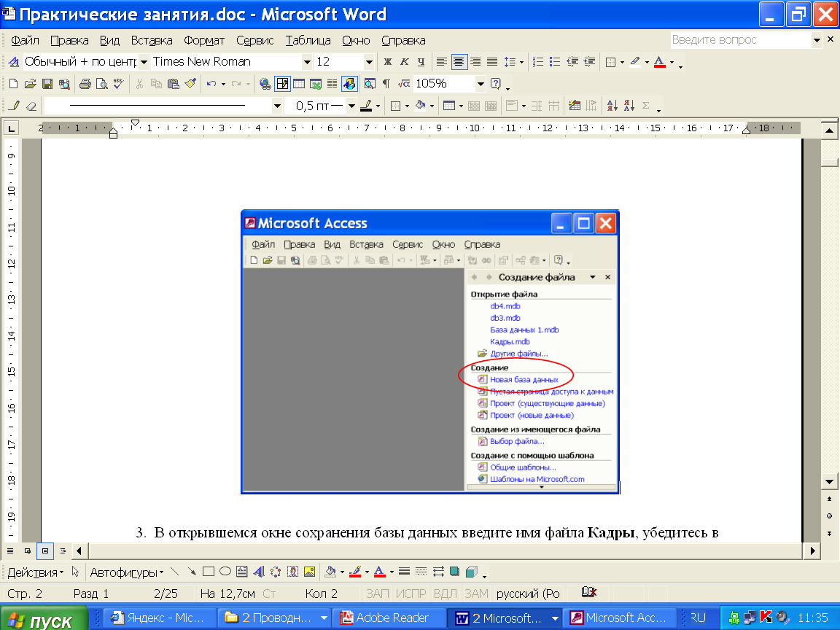
Task: Open the 0,5 пт line weight dropdown
Action: click(352, 106)
